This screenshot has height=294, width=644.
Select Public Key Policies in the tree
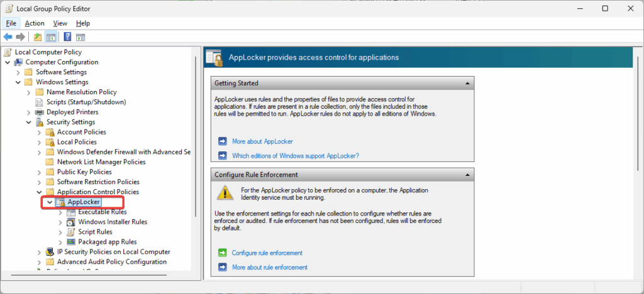84,171
